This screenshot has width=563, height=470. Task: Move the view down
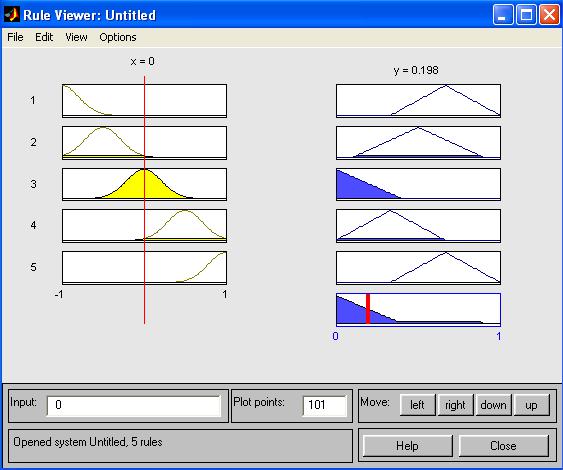tap(493, 405)
